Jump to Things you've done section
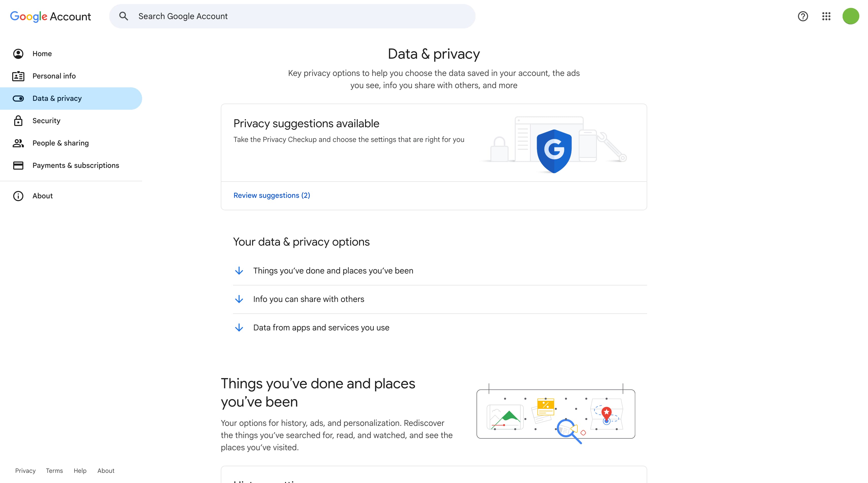 (333, 271)
